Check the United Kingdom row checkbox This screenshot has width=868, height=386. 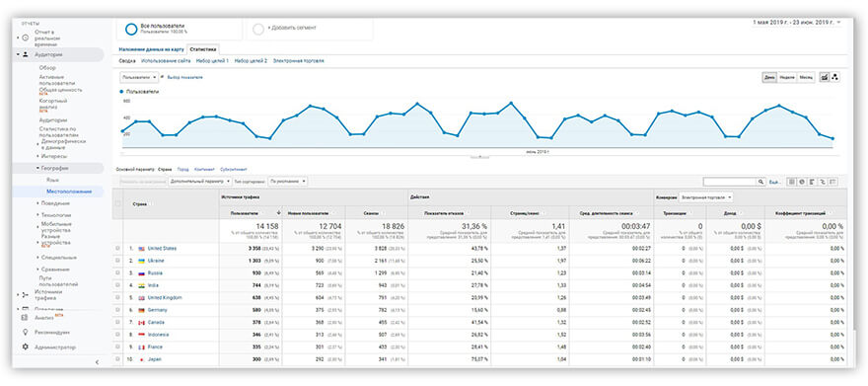[117, 298]
